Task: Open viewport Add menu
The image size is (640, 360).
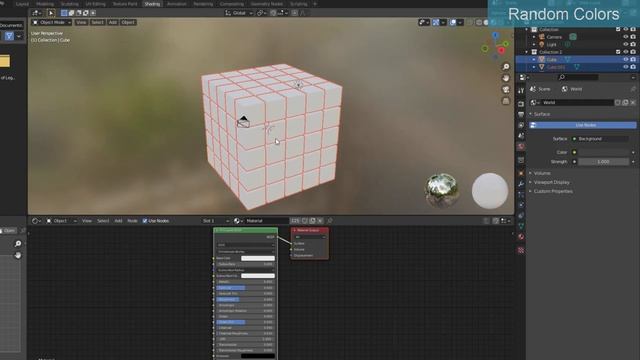Action: (x=113, y=22)
